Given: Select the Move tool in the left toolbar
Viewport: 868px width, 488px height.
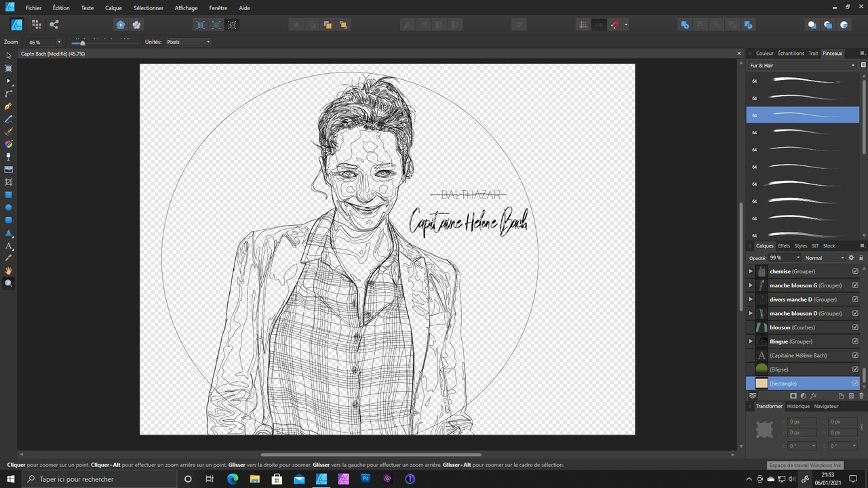Looking at the screenshot, I should pos(9,56).
